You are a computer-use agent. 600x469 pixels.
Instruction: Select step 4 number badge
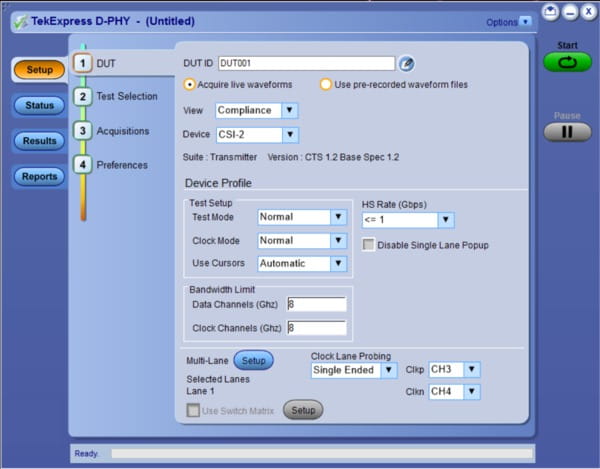point(83,165)
